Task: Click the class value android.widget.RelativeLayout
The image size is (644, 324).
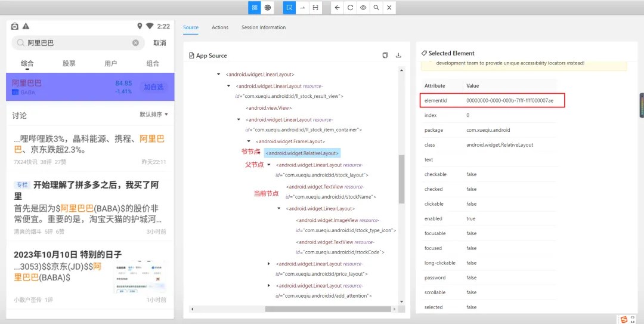Action: (x=500, y=145)
